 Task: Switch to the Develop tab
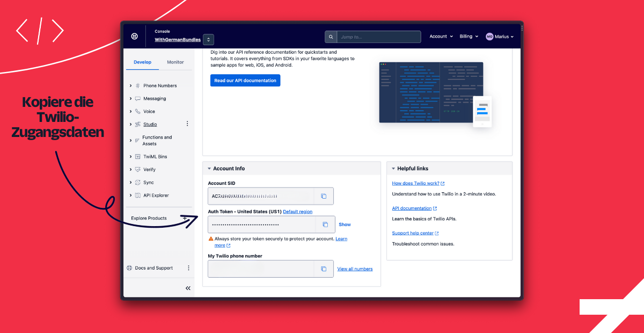(142, 62)
